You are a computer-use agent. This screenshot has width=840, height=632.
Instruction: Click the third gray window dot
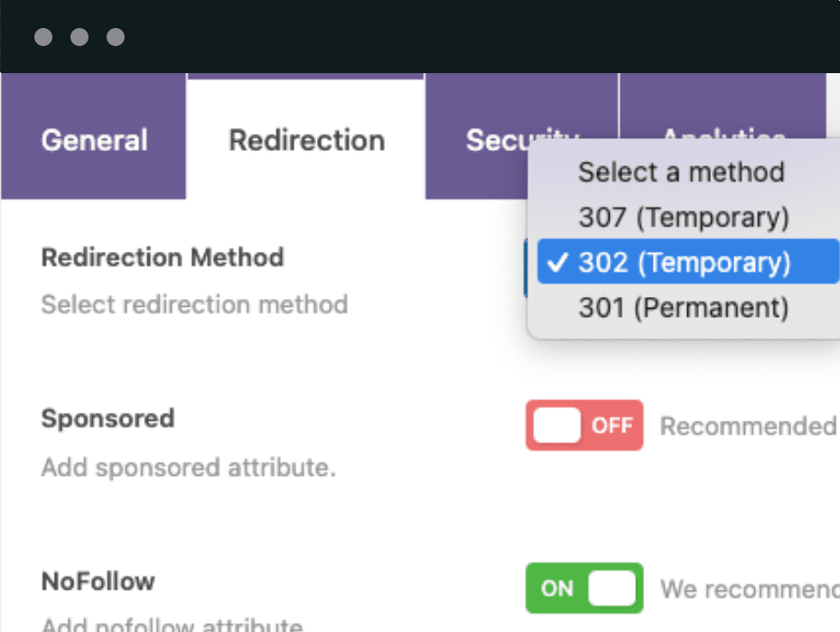pos(116,37)
